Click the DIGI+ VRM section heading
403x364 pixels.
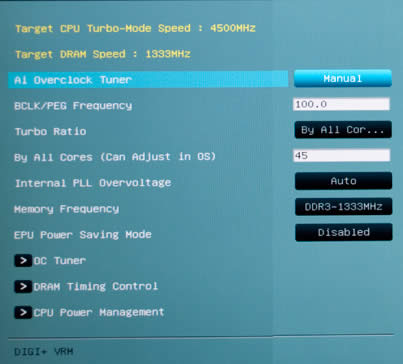coord(44,351)
